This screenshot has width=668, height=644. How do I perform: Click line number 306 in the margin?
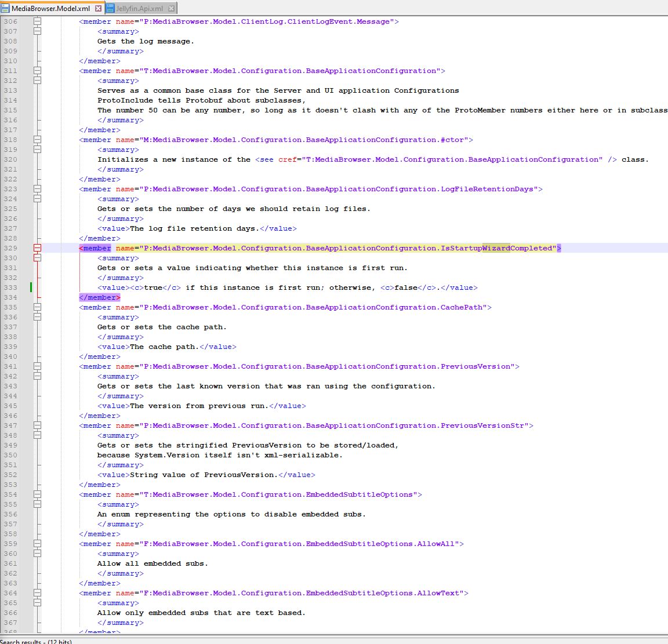(10, 21)
